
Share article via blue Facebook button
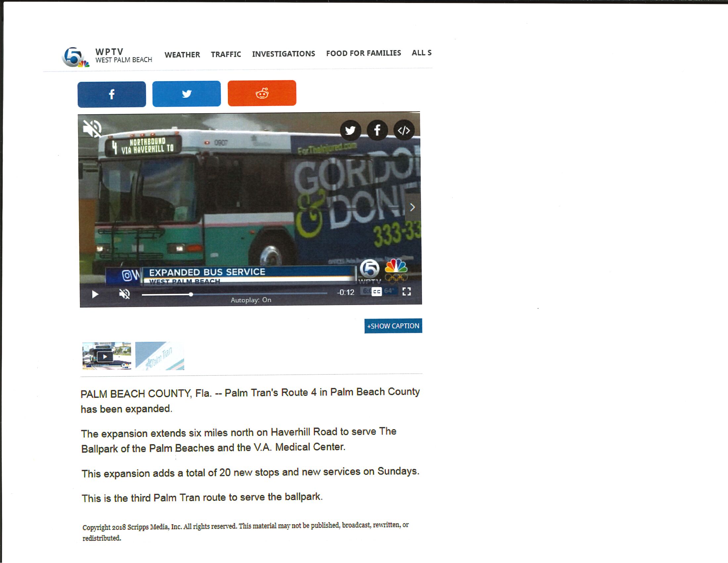click(x=112, y=94)
